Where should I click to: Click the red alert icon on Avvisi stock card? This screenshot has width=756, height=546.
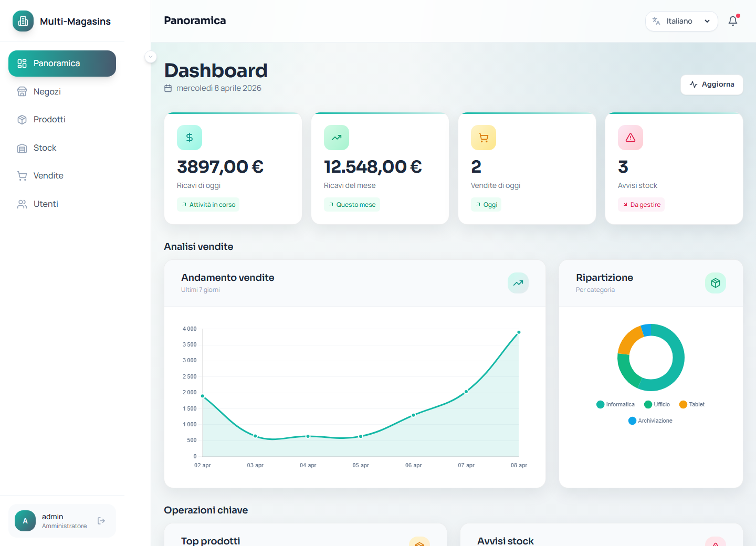pyautogui.click(x=631, y=138)
